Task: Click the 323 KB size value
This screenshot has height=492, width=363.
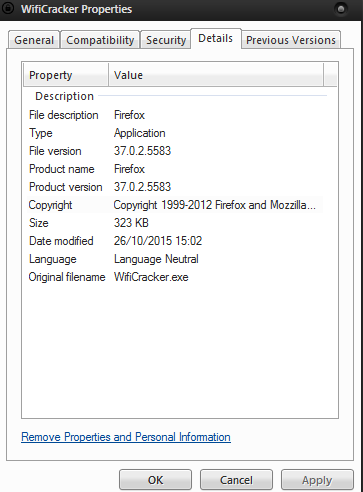Action: [x=131, y=223]
